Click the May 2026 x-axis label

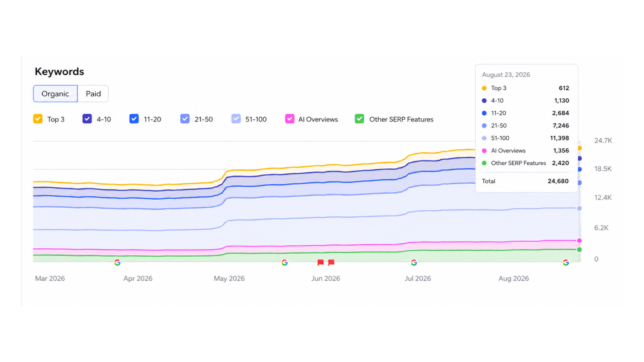pyautogui.click(x=229, y=278)
